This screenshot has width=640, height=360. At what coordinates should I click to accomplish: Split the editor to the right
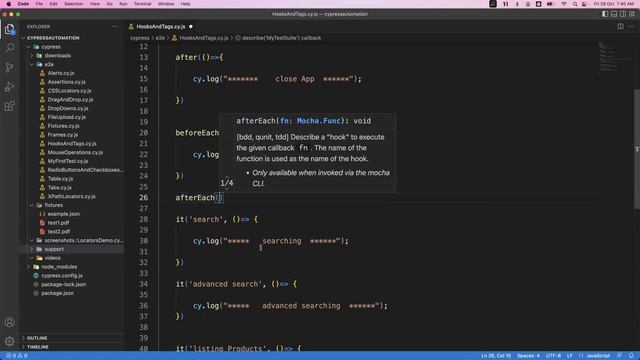(620, 27)
